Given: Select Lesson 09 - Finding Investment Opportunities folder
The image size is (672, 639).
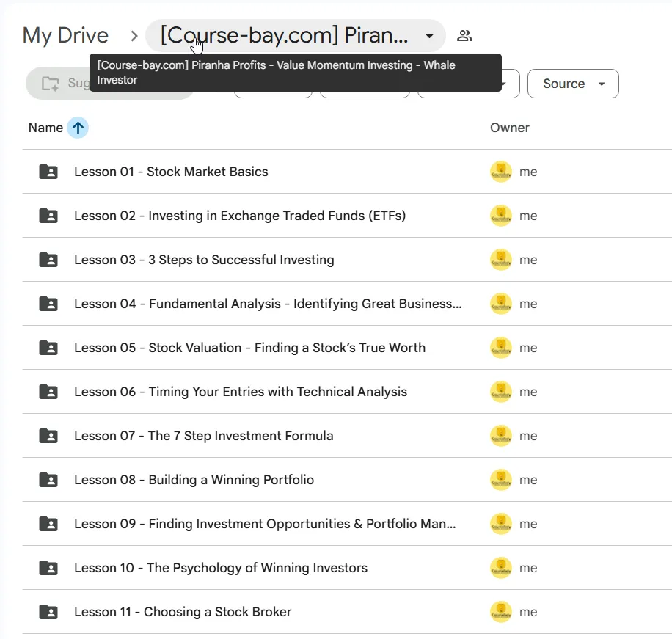Looking at the screenshot, I should coord(265,524).
